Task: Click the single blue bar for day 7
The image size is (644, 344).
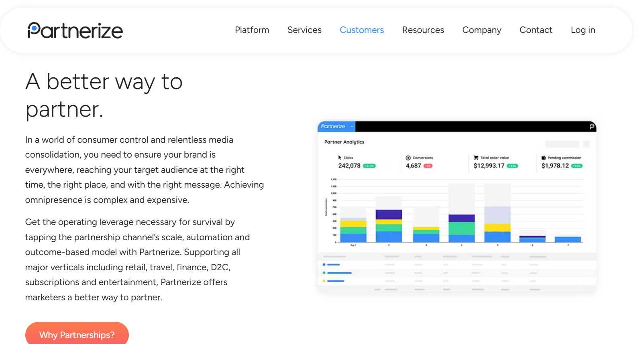Action: (x=568, y=239)
